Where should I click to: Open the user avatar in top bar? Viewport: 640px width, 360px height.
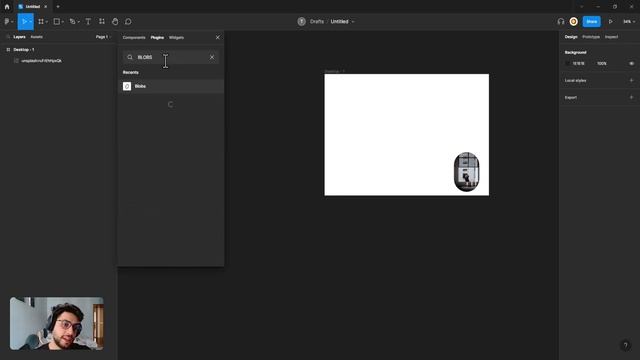pos(573,22)
